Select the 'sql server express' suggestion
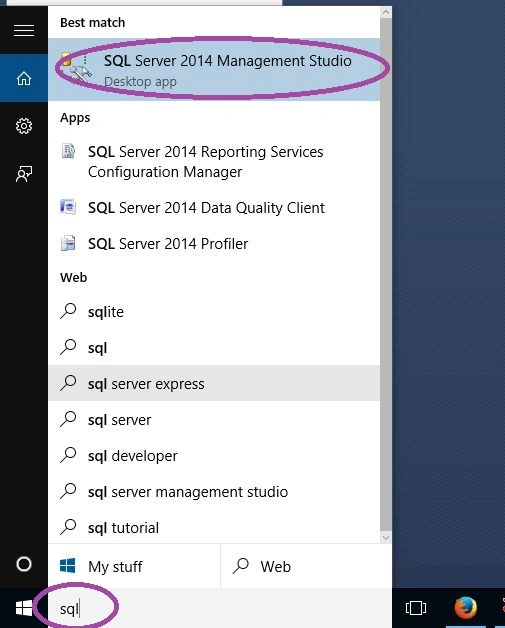Screen dimensions: 505x628 [214, 383]
